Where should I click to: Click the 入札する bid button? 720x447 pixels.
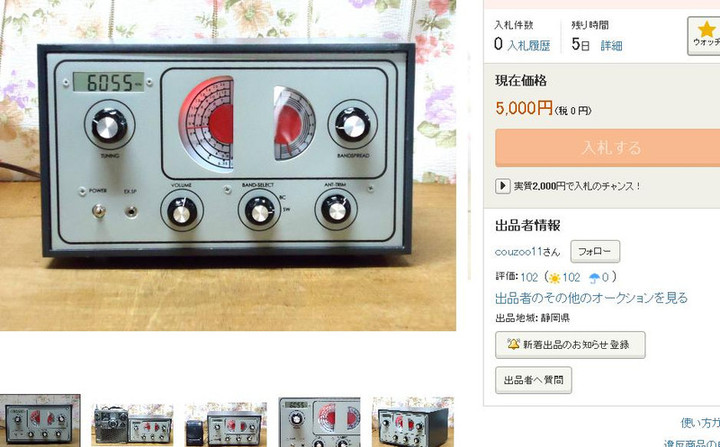point(608,148)
